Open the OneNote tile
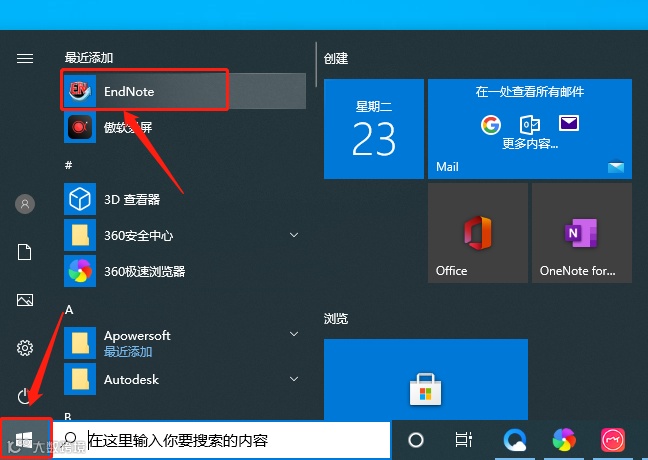The width and height of the screenshot is (648, 460). coord(582,233)
